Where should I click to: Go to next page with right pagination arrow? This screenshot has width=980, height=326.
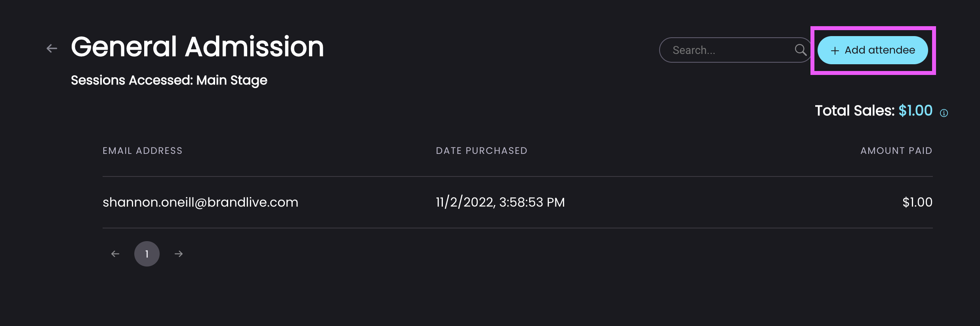pyautogui.click(x=179, y=254)
